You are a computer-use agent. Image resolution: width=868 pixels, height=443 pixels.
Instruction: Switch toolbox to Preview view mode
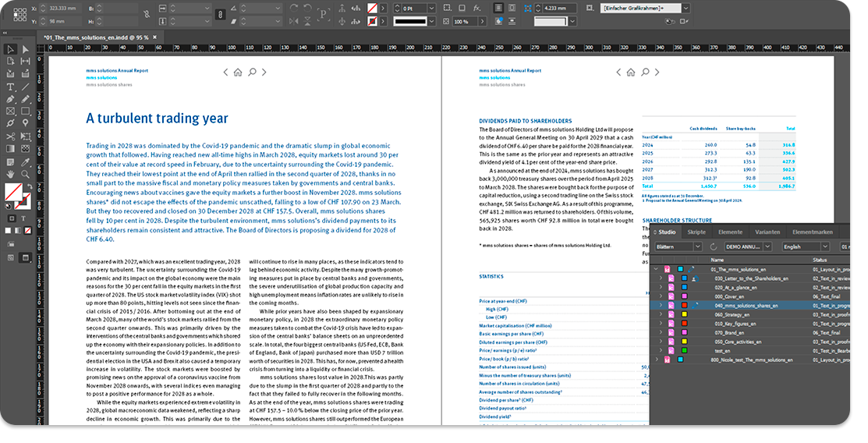point(25,257)
